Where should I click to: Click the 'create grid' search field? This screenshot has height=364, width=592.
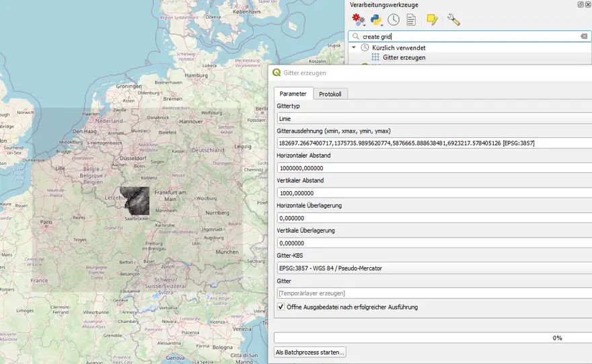(470, 36)
